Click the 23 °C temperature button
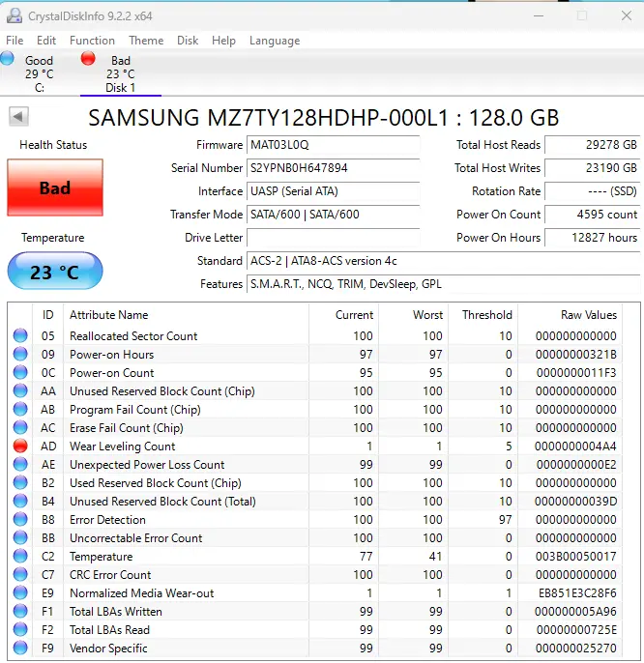Screen dimensions: 644x663 (55, 271)
